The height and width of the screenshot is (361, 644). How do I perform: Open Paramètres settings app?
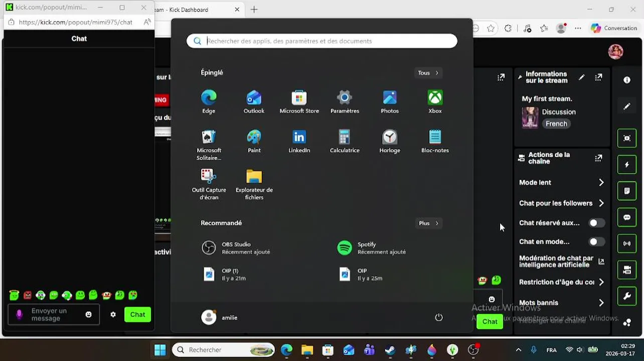[345, 102]
